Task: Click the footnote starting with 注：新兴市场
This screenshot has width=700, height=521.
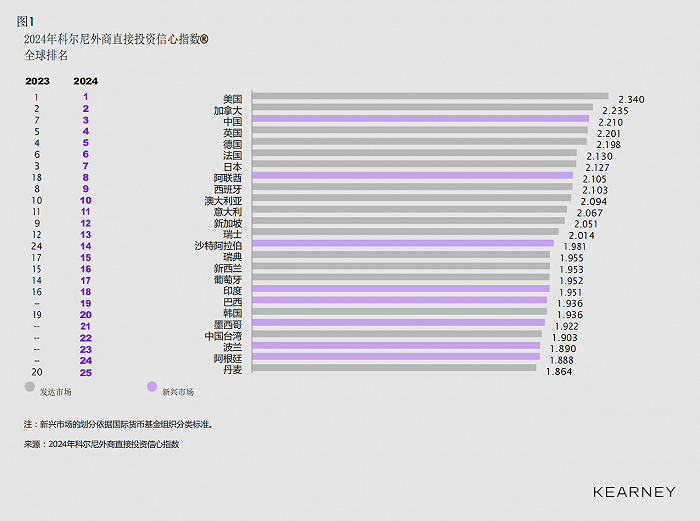Action: click(x=118, y=424)
